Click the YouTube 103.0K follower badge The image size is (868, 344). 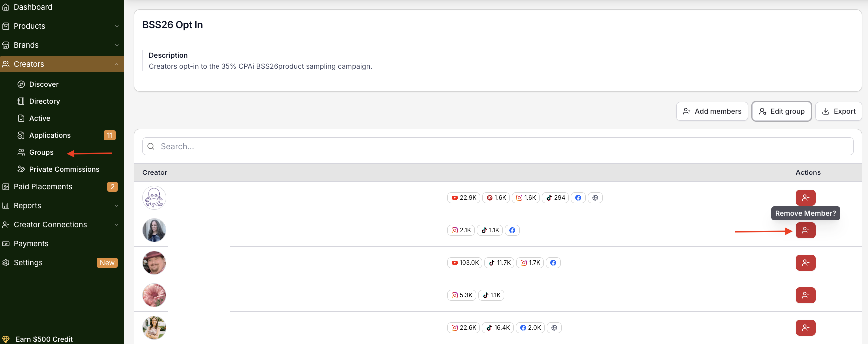[465, 263]
